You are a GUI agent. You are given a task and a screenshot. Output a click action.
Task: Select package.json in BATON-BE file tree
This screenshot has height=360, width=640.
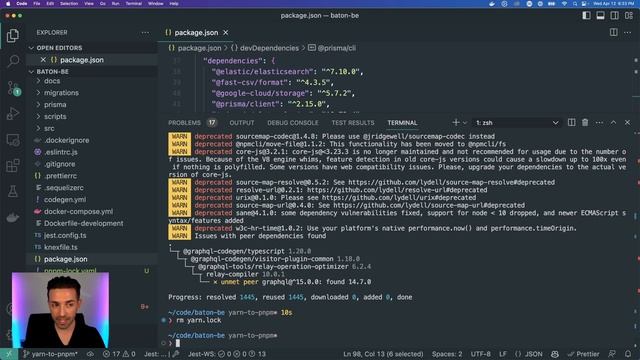coord(66,259)
